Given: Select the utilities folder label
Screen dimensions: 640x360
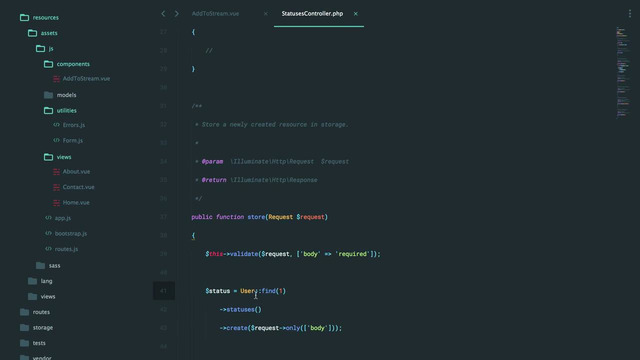Looking at the screenshot, I should [67, 111].
